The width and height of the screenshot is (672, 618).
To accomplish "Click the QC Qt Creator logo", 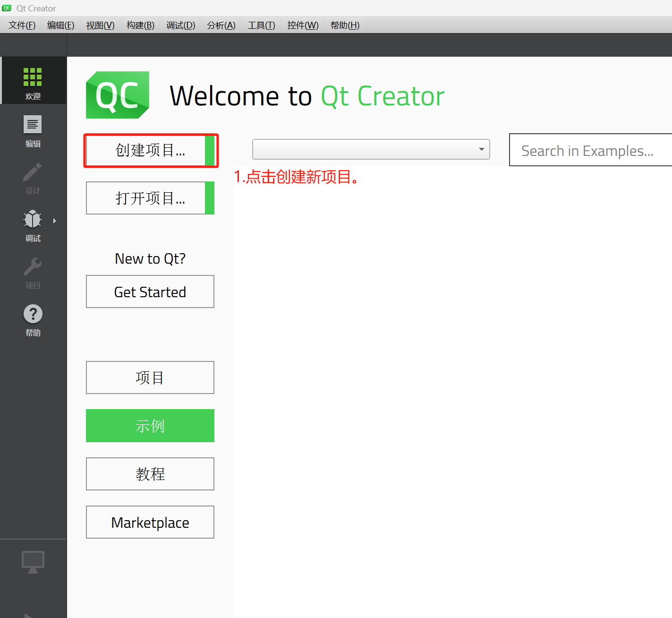I will [117, 95].
